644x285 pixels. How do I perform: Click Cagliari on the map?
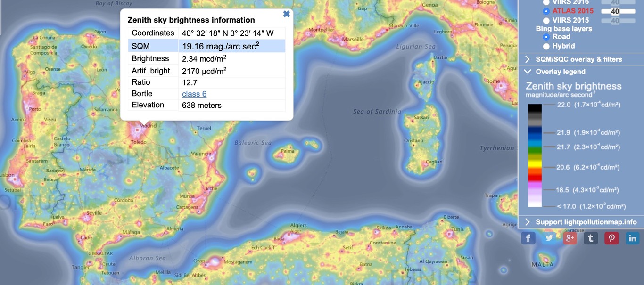[434, 162]
